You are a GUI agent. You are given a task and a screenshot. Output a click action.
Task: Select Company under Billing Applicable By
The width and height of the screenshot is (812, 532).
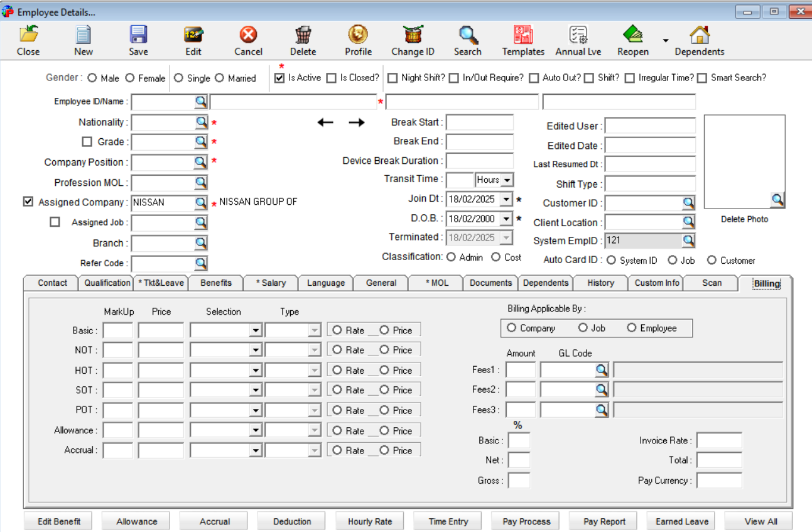[511, 328]
